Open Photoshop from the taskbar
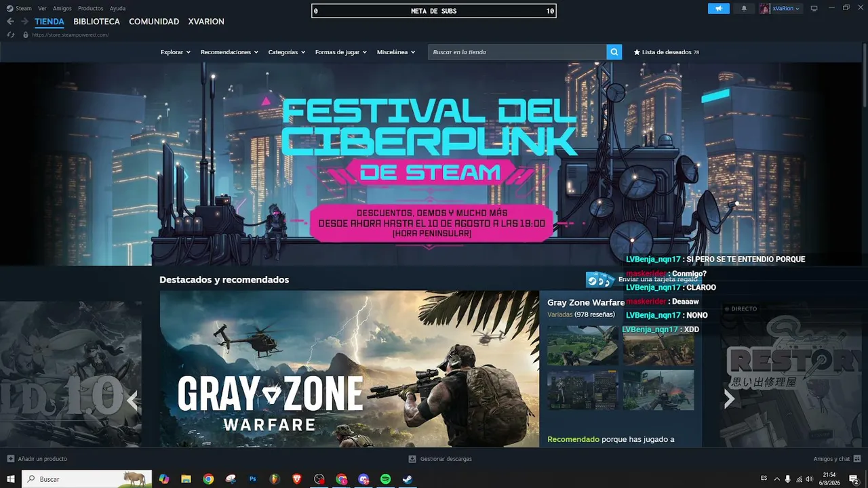 point(253,479)
